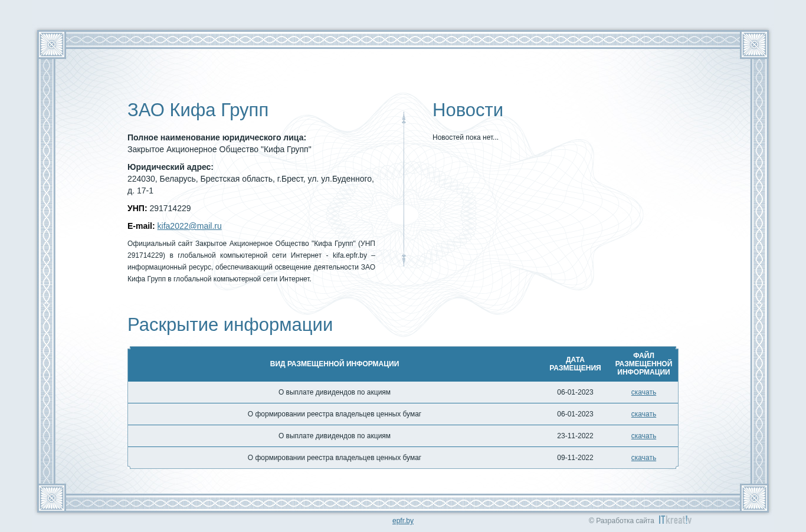
Task: Download the 09-11-2022 registry formation file
Action: click(x=643, y=458)
